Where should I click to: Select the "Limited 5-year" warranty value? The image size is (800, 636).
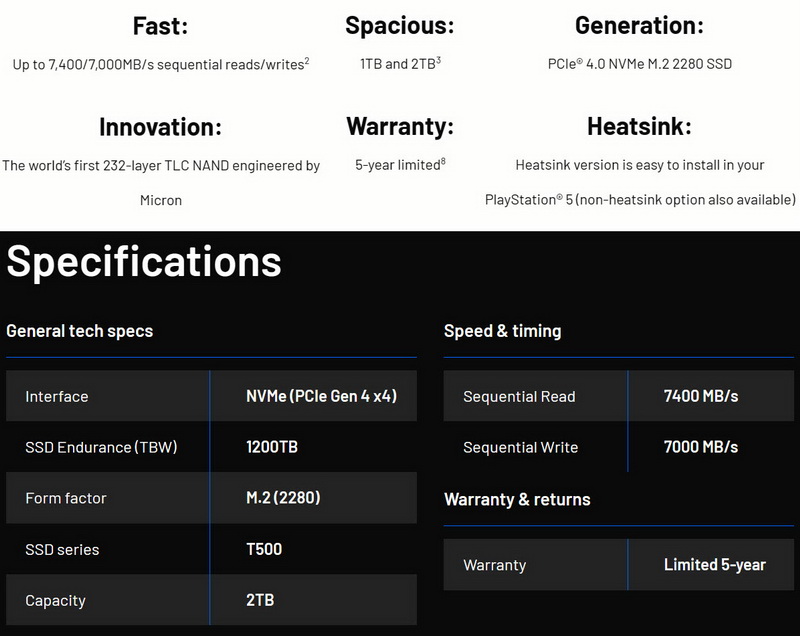click(x=715, y=565)
